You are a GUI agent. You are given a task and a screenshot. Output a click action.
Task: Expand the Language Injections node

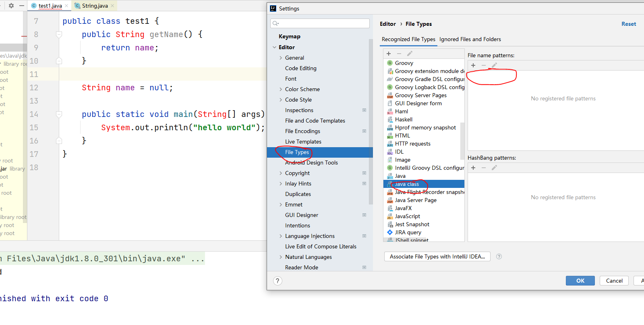tap(281, 236)
